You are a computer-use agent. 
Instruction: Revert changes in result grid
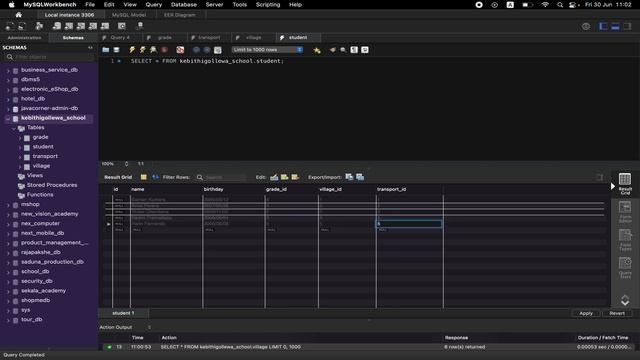(617, 313)
